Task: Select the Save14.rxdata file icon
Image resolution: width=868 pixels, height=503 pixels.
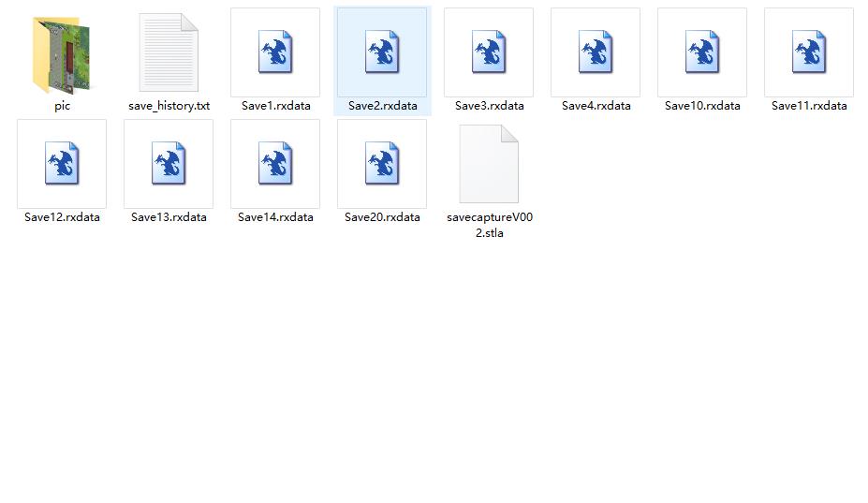Action: [x=275, y=163]
